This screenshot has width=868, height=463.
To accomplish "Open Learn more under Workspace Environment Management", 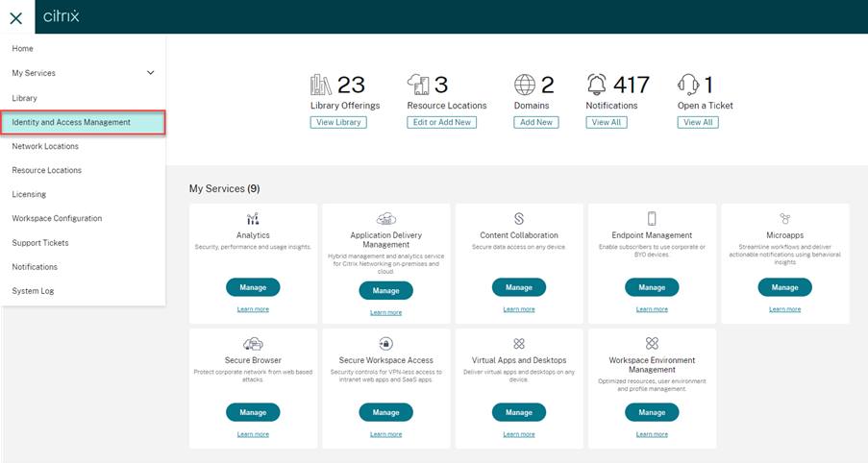I will (x=652, y=434).
